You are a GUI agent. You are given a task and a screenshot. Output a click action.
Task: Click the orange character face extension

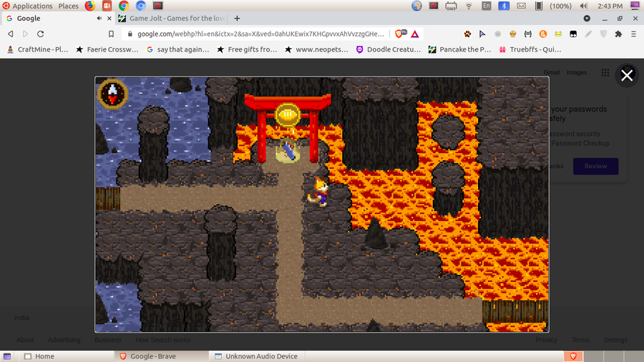pos(513,34)
